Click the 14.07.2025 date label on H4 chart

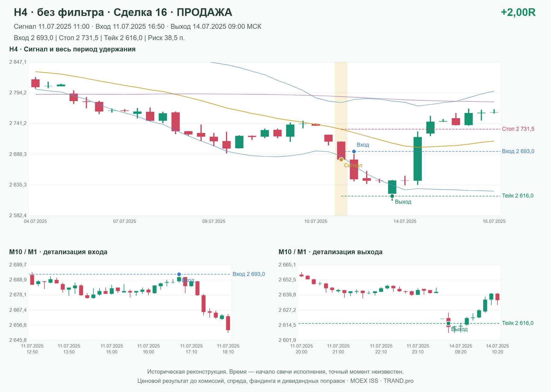point(405,221)
